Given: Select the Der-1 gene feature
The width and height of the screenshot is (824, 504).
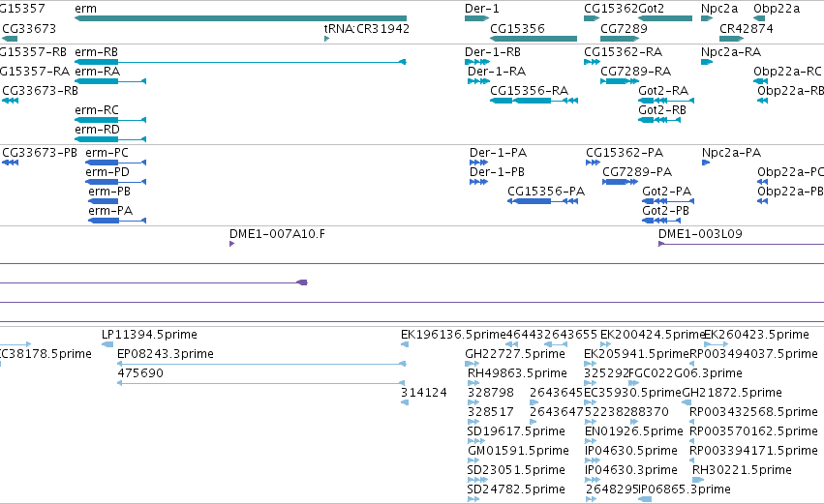Looking at the screenshot, I should point(476,18).
